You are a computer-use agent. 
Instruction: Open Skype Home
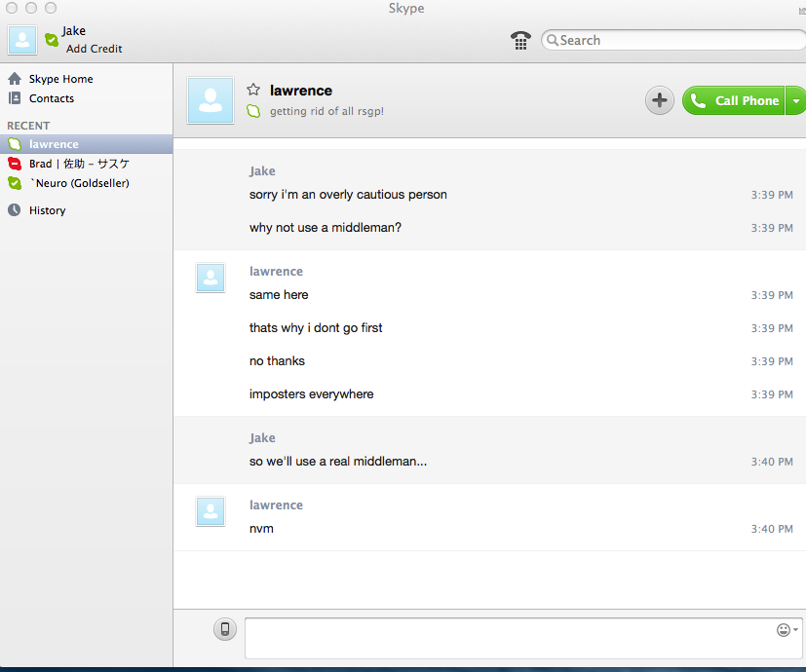60,79
